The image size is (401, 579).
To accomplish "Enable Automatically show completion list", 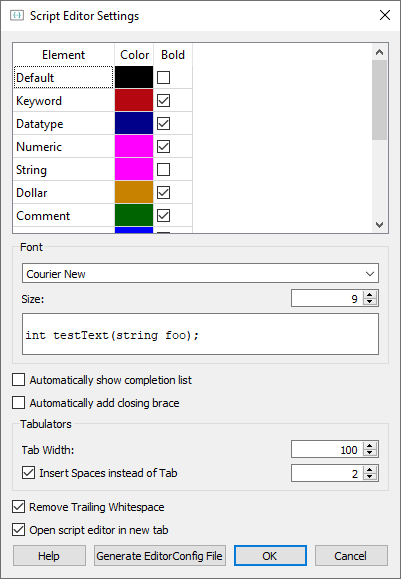I will click(18, 380).
